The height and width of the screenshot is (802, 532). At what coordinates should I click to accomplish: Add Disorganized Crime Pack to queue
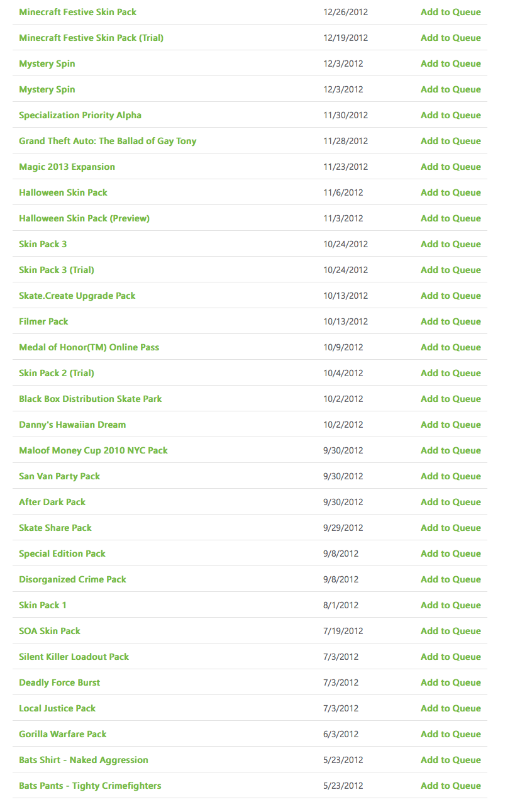click(x=451, y=579)
